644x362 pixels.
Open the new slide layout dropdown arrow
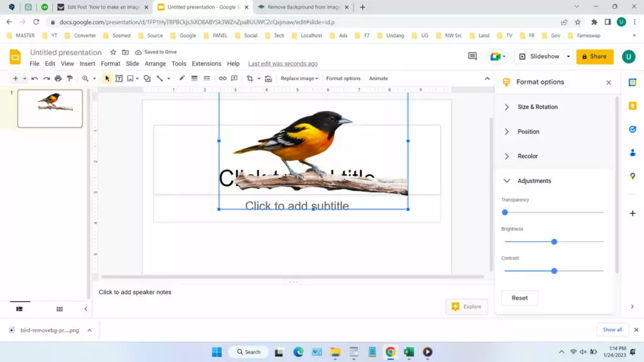pos(25,79)
